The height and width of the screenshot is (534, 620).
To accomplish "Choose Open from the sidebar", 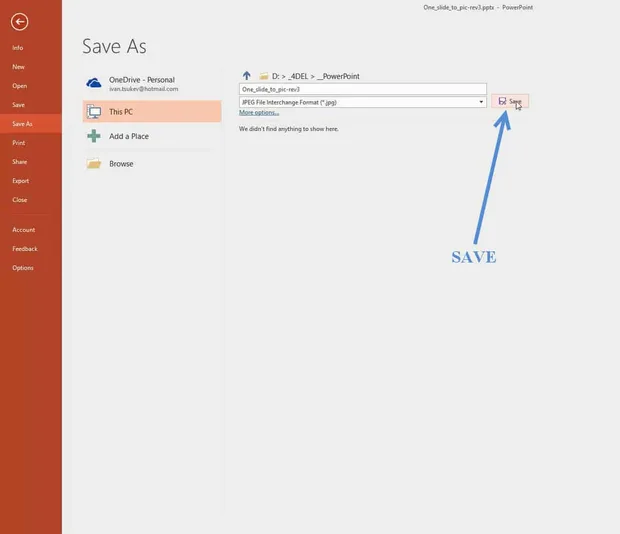I will pos(19,86).
